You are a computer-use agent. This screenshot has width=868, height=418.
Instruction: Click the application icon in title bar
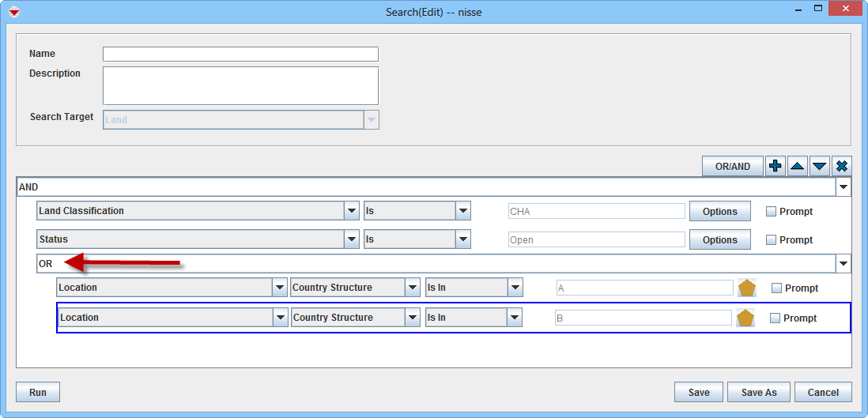(x=13, y=12)
